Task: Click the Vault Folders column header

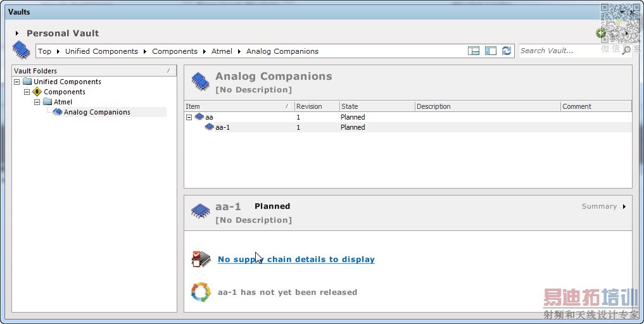Action: [94, 71]
